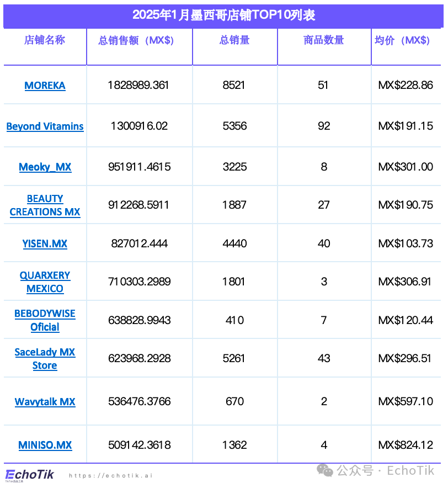The width and height of the screenshot is (448, 488).
Task: Click product count 7 for BEBODYWISE Oficial
Action: click(324, 320)
